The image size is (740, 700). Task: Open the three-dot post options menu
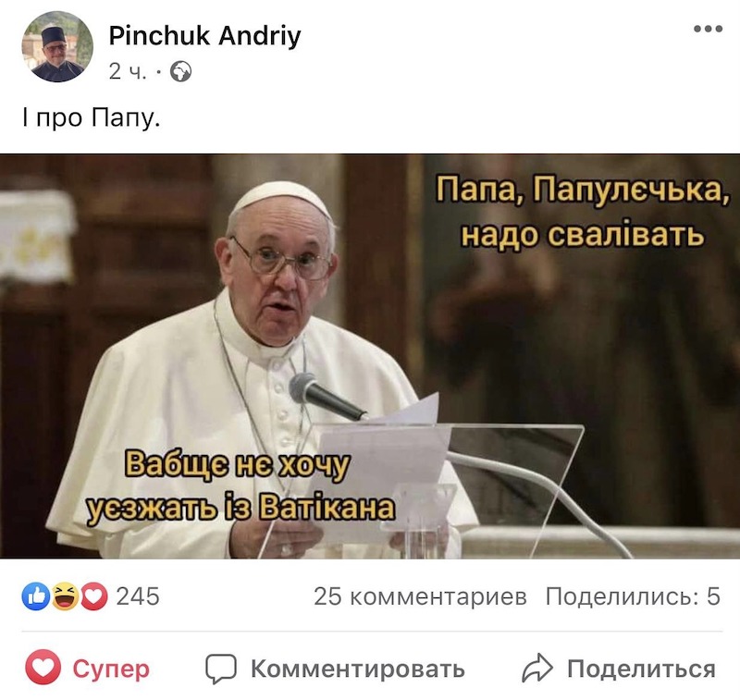[x=708, y=29]
